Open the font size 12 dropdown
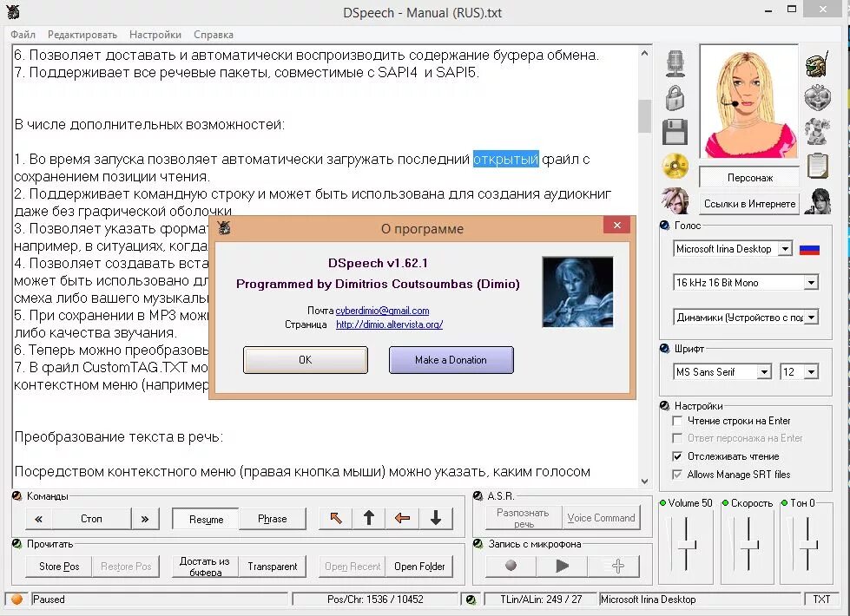 pos(810,371)
